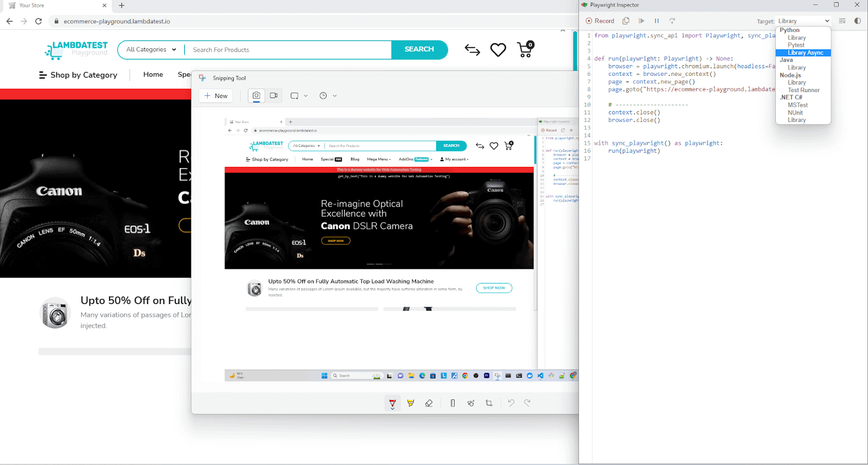868x465 pixels.
Task: Expand the All Categories dropdown
Action: click(x=151, y=49)
